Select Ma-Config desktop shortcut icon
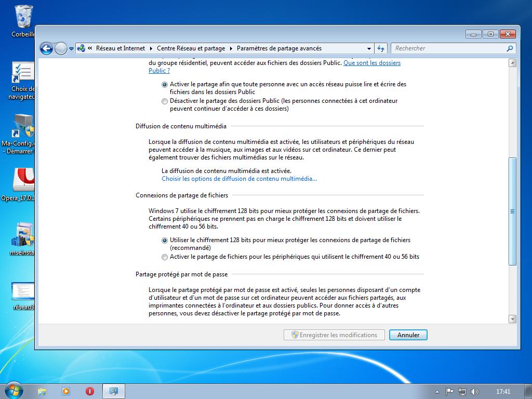 pos(20,134)
